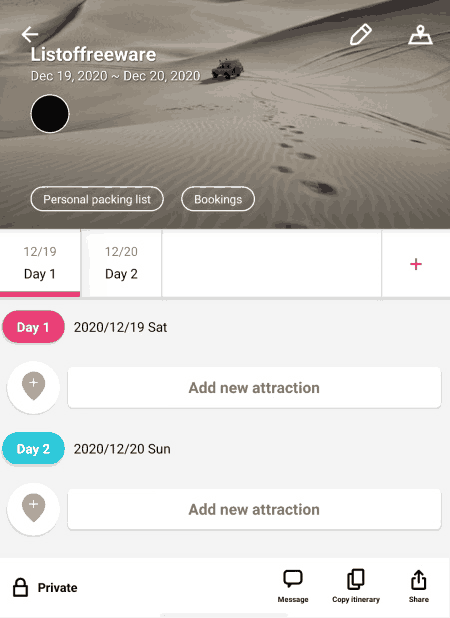Select the blue Day 2 badge
Image resolution: width=450 pixels, height=618 pixels.
tap(33, 449)
